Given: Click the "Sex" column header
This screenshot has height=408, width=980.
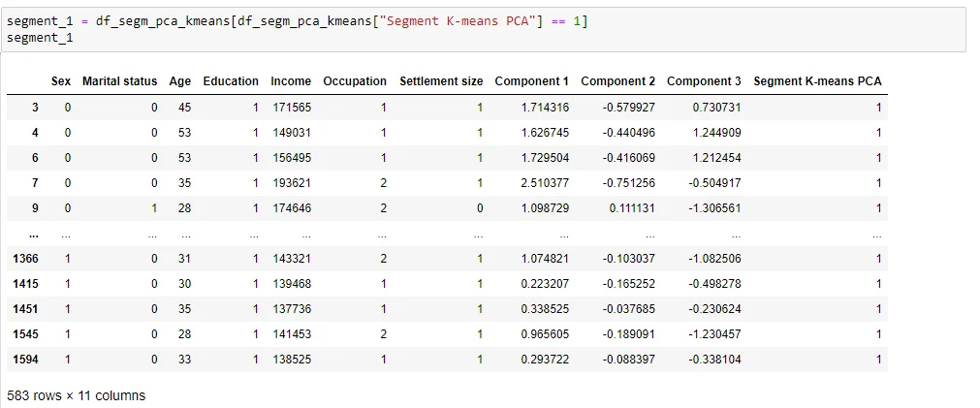Looking at the screenshot, I should pyautogui.click(x=61, y=81).
